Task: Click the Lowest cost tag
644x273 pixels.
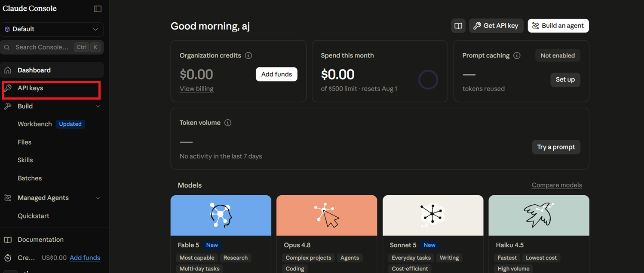Action: (x=541, y=258)
